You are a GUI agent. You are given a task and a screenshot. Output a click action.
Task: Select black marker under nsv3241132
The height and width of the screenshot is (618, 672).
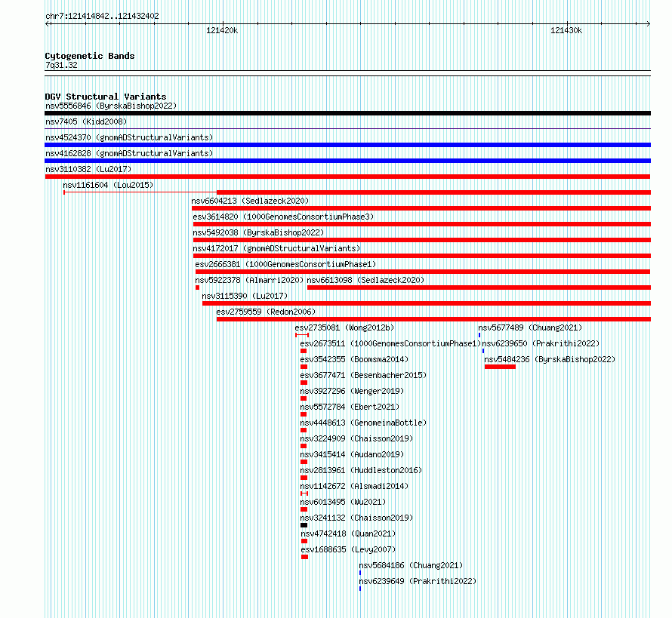[x=304, y=525]
